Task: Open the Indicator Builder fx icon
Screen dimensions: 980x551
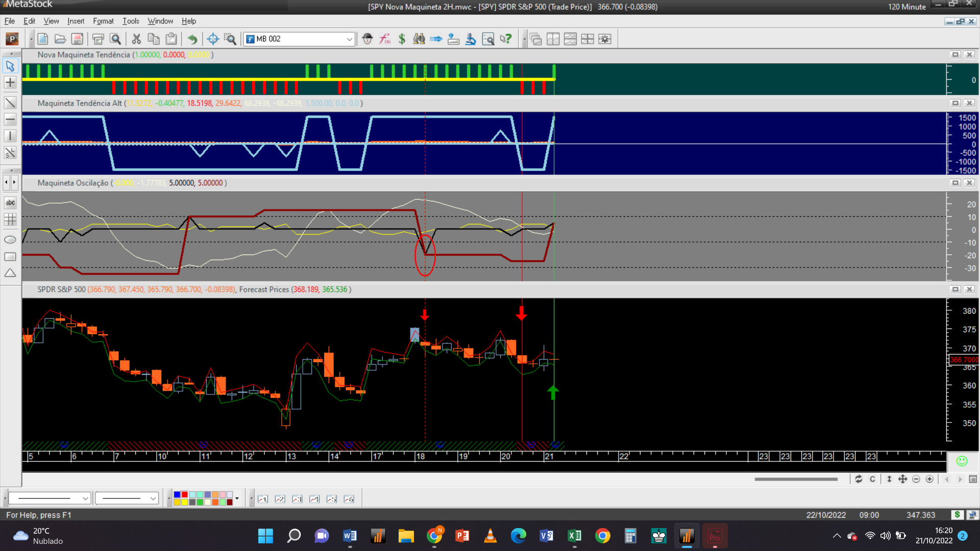Action: coord(385,39)
